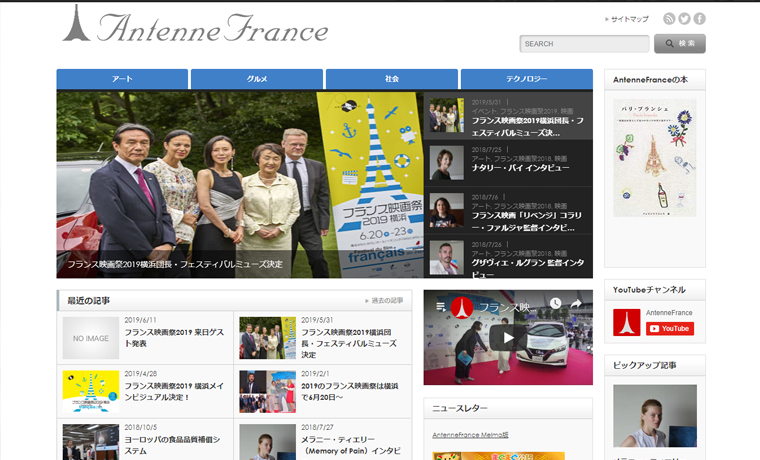Click the 検索 search button
Viewport: 760px width, 460px height.
coord(679,44)
